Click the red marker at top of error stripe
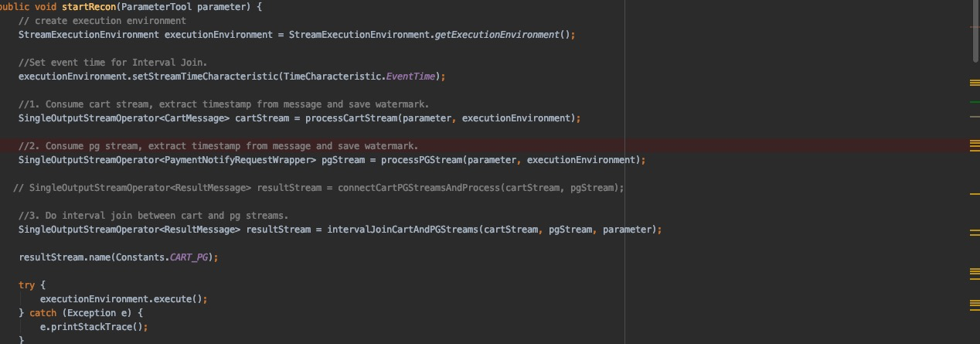 974,26
